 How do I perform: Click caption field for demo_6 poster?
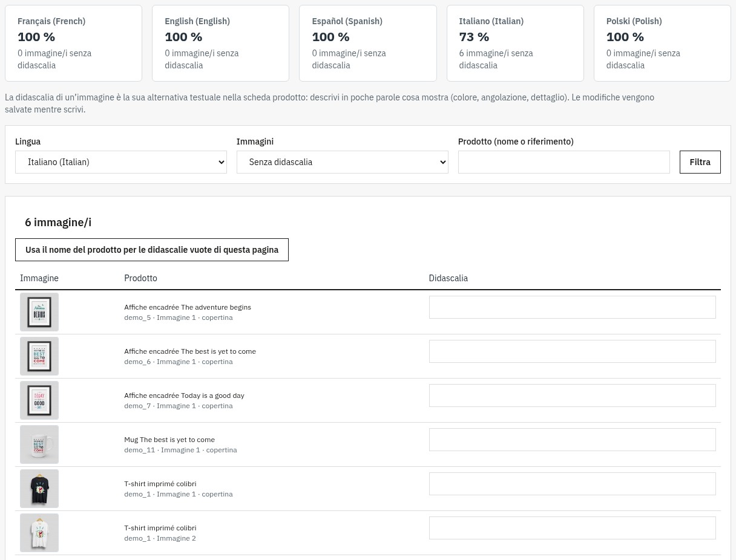[572, 351]
